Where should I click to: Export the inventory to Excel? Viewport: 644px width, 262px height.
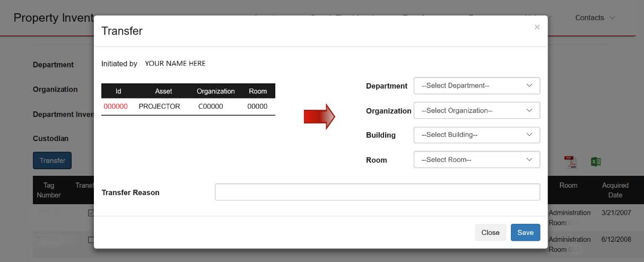tap(596, 162)
